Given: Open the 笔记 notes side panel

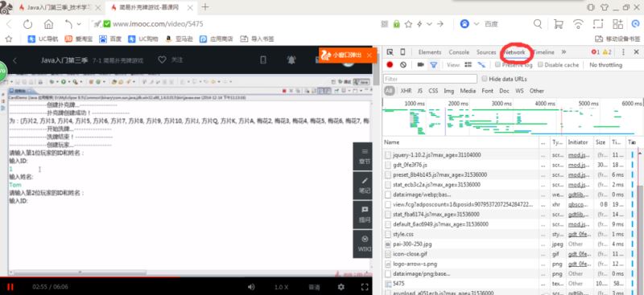Looking at the screenshot, I should click(364, 186).
